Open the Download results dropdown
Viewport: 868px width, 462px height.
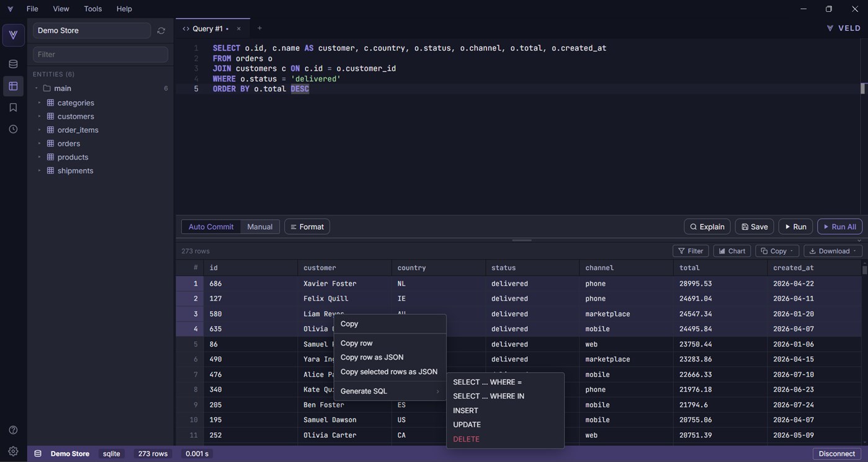click(x=833, y=251)
